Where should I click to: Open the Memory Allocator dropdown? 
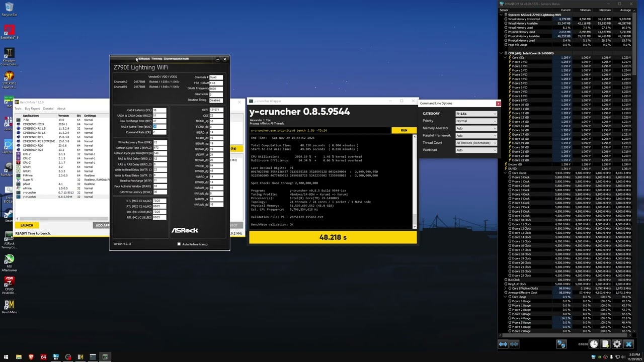[x=476, y=128]
